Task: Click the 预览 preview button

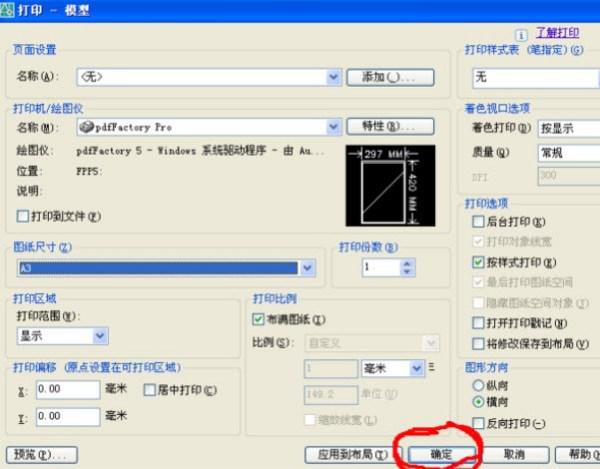Action: [x=42, y=454]
